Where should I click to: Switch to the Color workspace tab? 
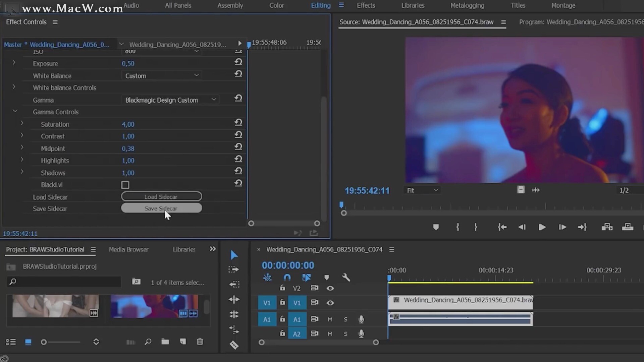point(276,6)
